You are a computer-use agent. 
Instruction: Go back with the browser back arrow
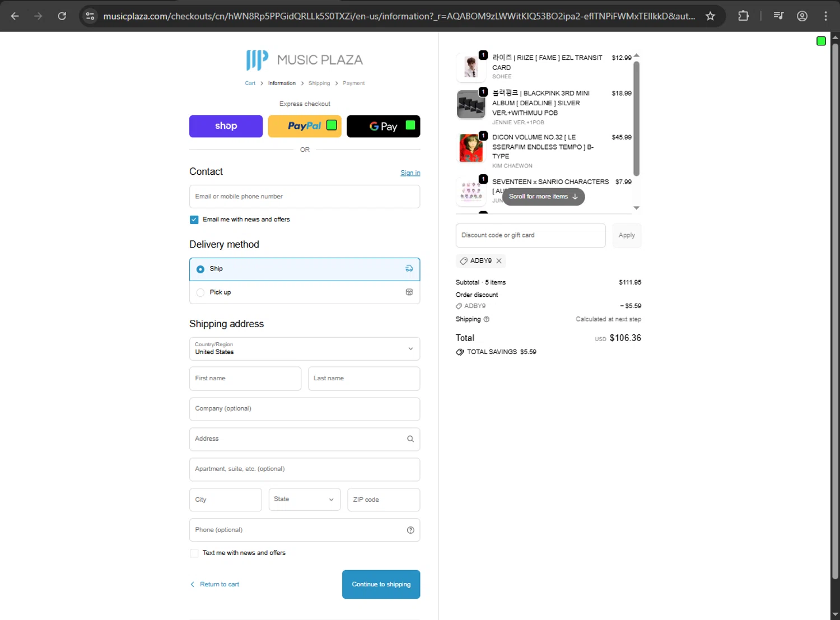(x=15, y=16)
